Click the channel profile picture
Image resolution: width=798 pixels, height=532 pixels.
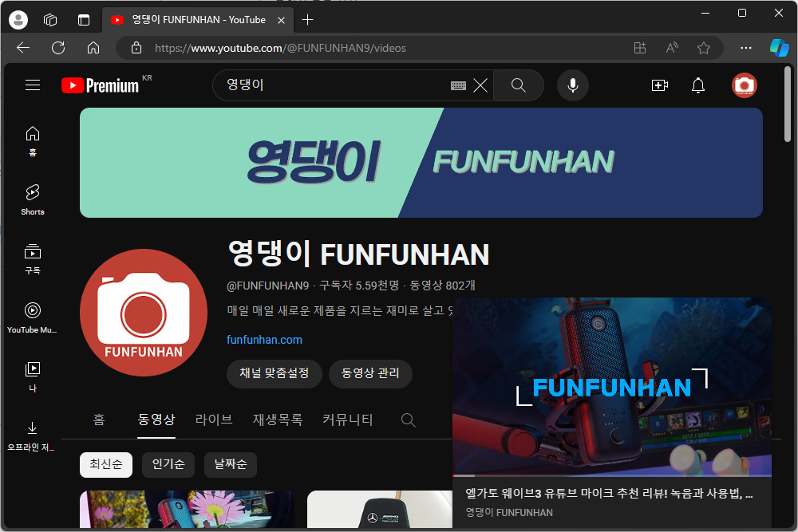(144, 313)
